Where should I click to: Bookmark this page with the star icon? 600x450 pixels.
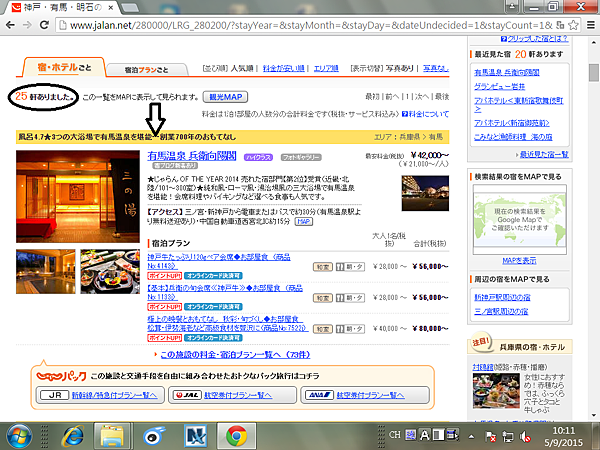pyautogui.click(x=573, y=25)
